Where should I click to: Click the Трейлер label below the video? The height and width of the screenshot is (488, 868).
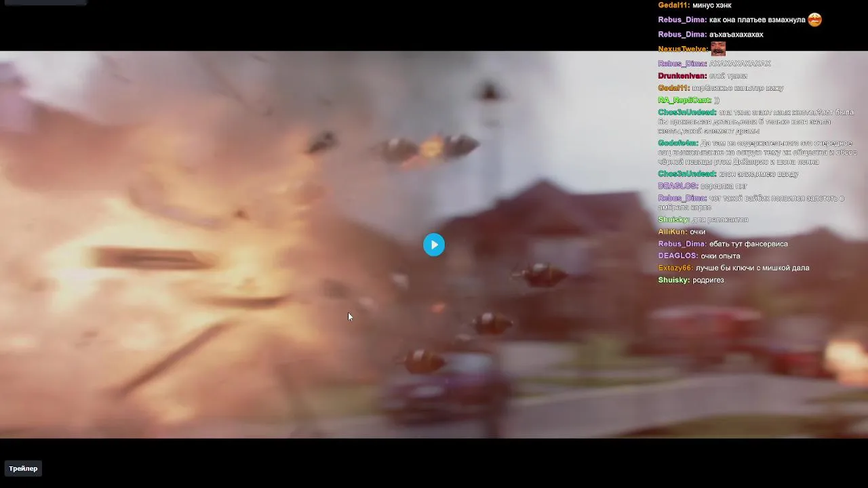tap(23, 468)
